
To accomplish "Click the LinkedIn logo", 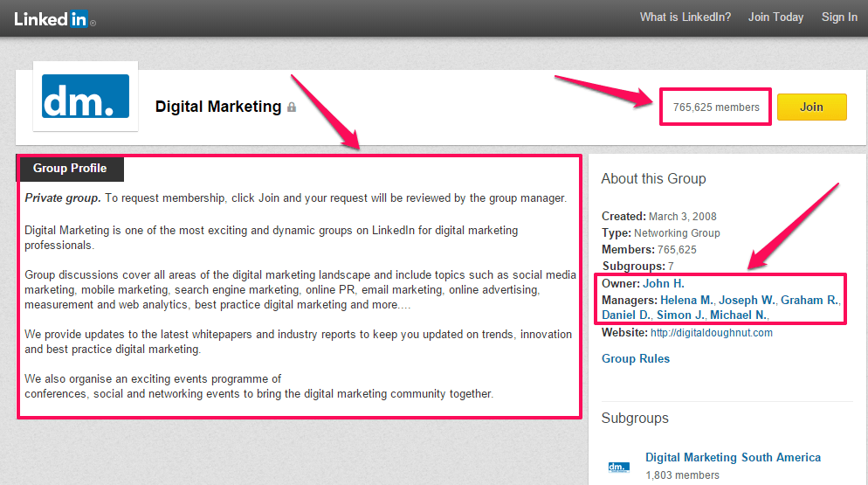I will click(x=55, y=19).
